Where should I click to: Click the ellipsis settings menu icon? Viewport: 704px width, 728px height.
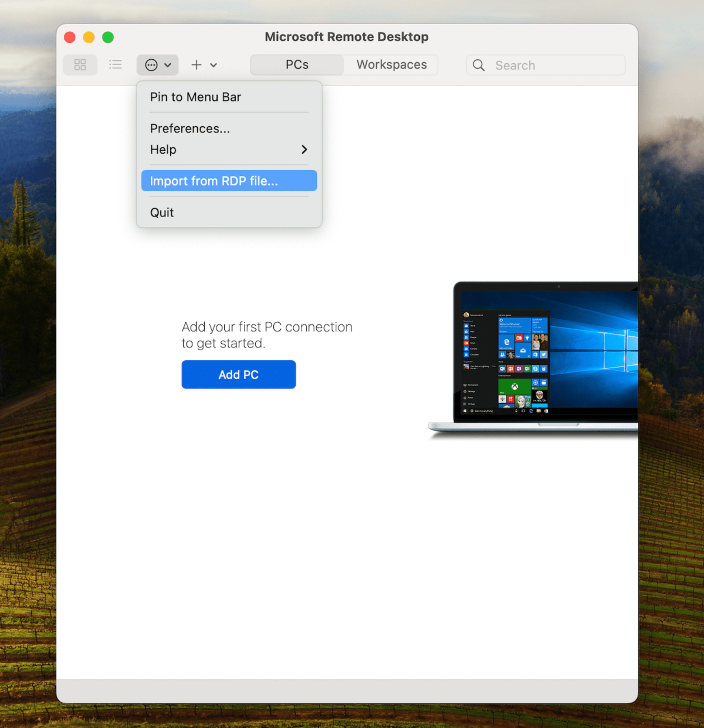(151, 65)
